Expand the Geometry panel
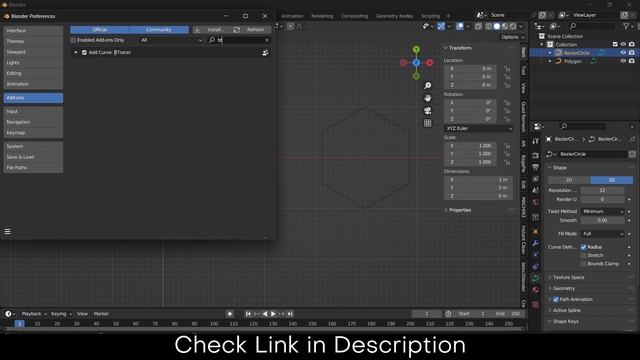This screenshot has width=640, height=360. 564,289
